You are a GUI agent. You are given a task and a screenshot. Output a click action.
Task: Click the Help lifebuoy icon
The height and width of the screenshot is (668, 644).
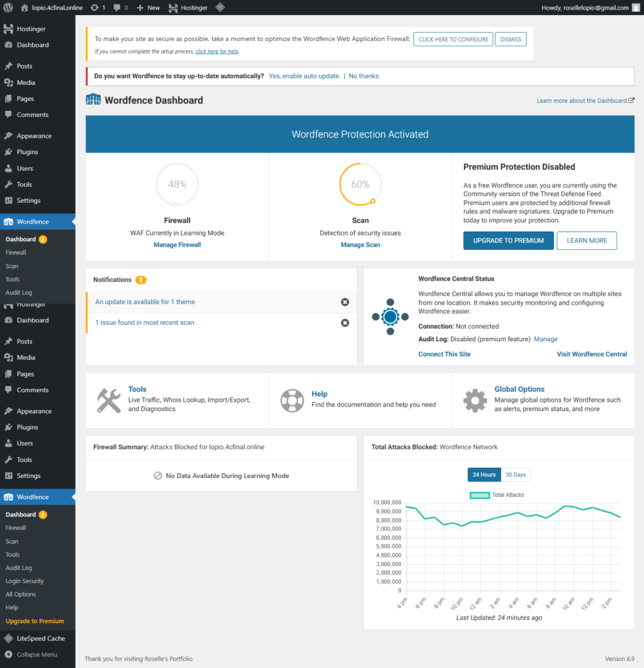click(292, 400)
